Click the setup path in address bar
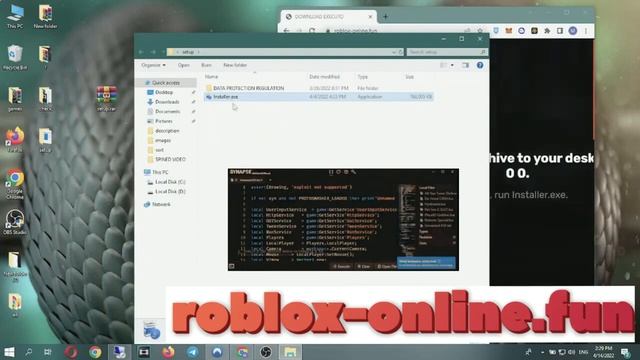Viewport: 640px width, 360px height. pos(188,52)
